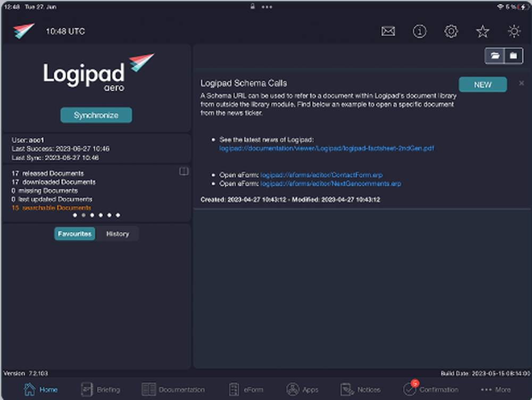Click the 'Logipad Schema Calls' headline
This screenshot has height=400, width=532.
pyautogui.click(x=244, y=83)
